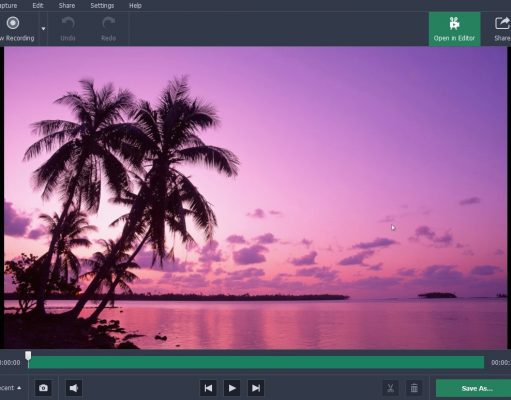Open the Share menu

(67, 6)
